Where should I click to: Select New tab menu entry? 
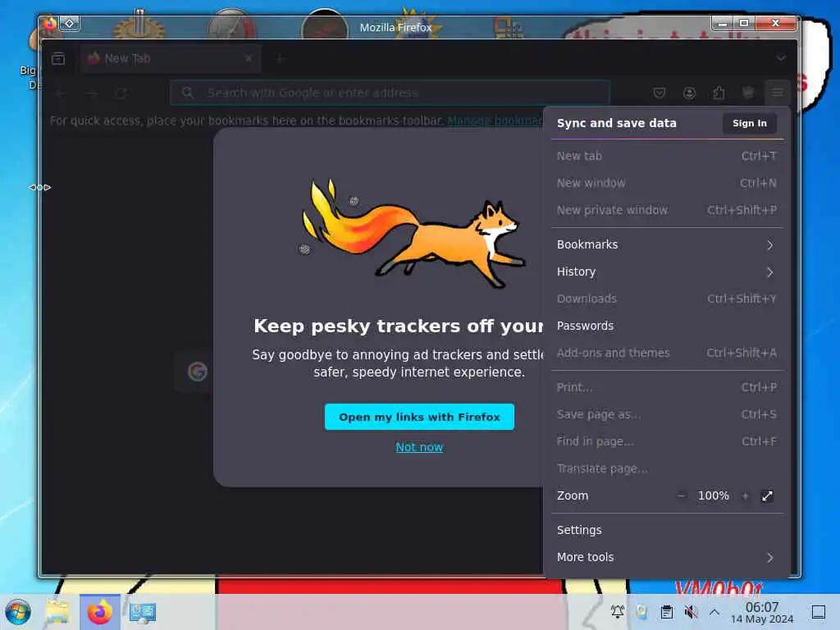click(666, 156)
